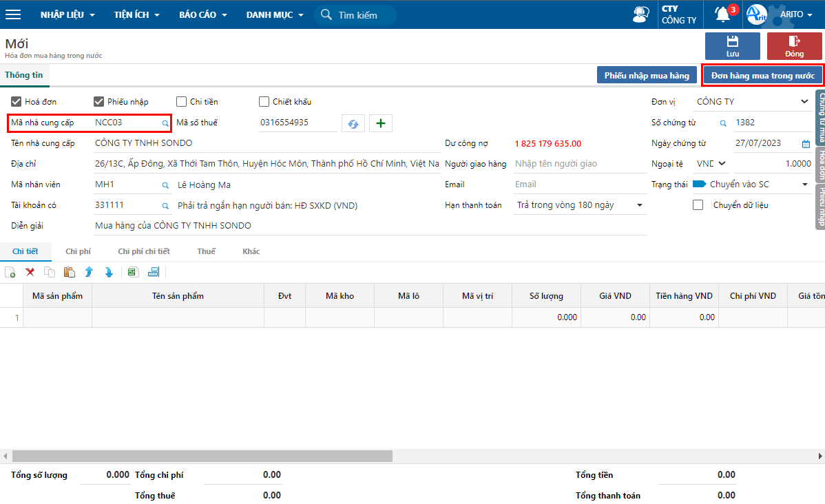Uncheck the Hoá đơn checkbox

(17, 101)
